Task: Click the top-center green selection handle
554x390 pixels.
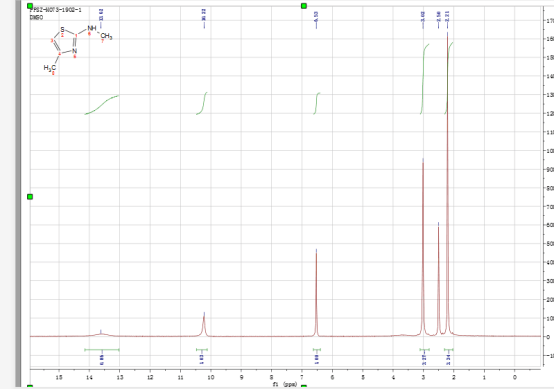Action: pyautogui.click(x=304, y=6)
